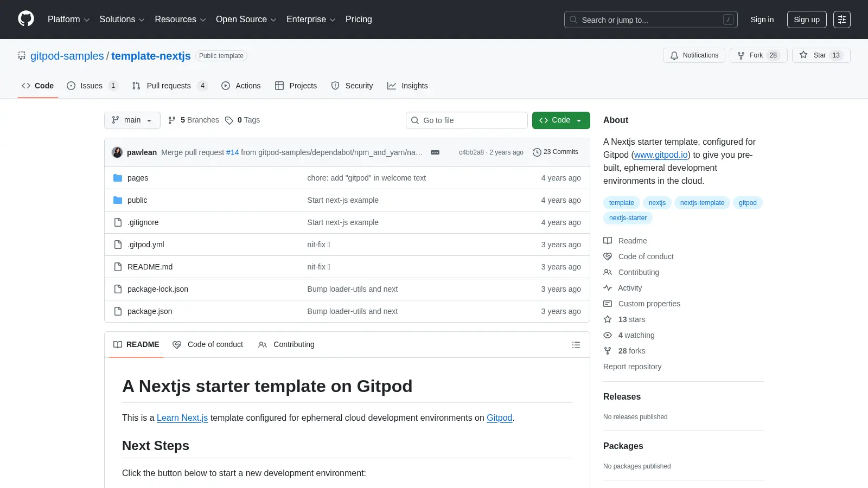Click the repository template icon beside gitpod-samples

(22, 56)
